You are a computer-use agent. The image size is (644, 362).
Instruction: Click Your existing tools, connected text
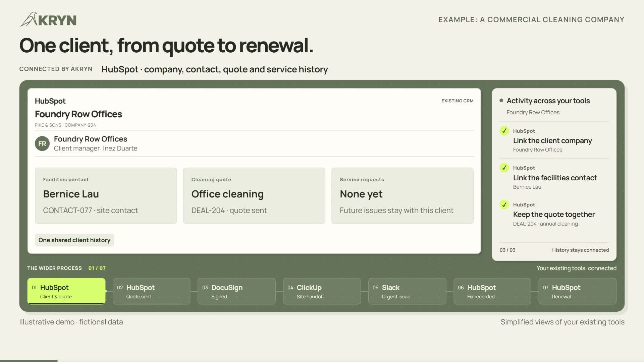pos(577,268)
